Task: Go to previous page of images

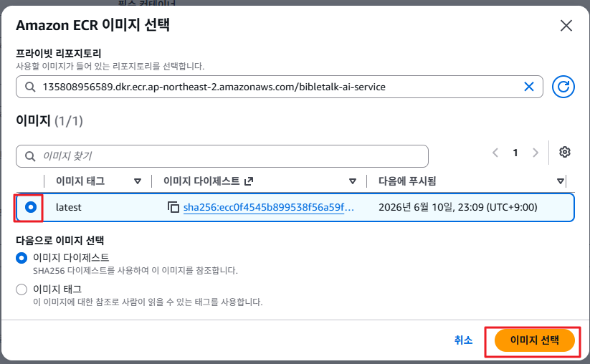Action: (495, 153)
